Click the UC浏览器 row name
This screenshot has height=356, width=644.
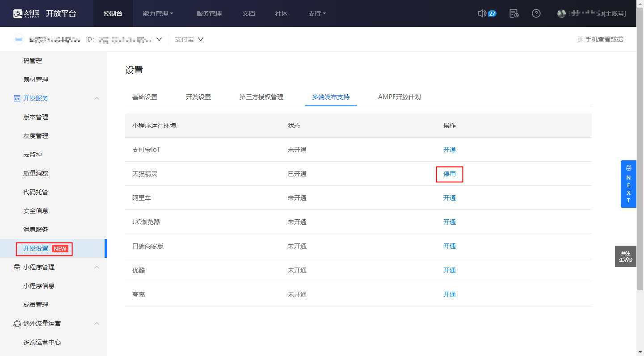(x=146, y=222)
